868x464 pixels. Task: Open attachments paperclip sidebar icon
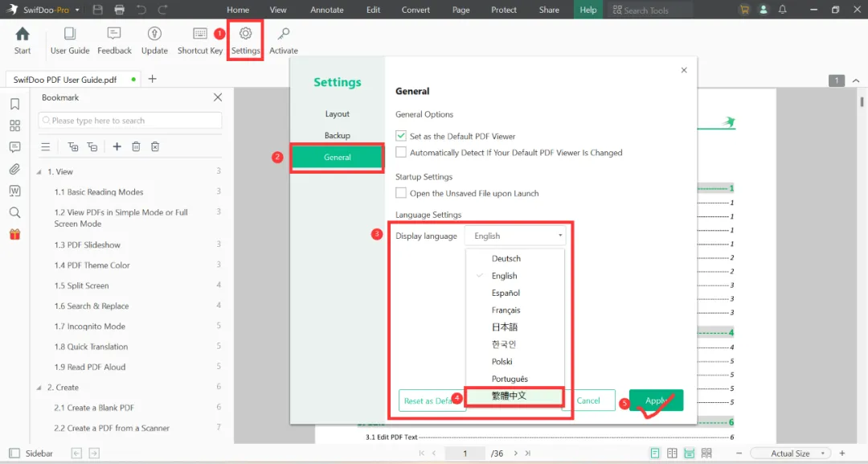coord(15,169)
